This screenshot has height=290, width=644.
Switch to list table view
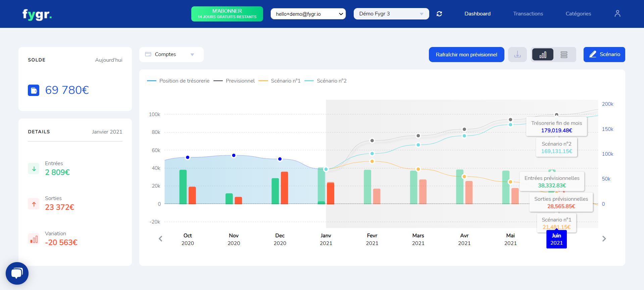564,54
